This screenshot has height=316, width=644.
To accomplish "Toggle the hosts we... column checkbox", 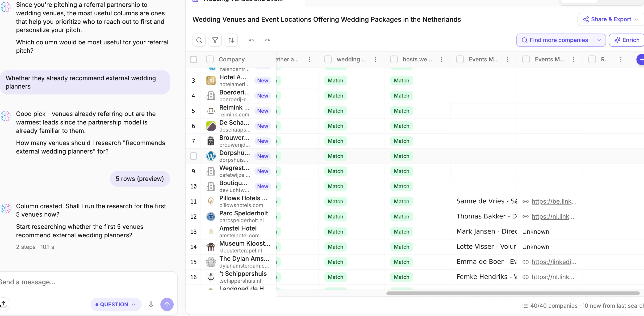I will 394,59.
